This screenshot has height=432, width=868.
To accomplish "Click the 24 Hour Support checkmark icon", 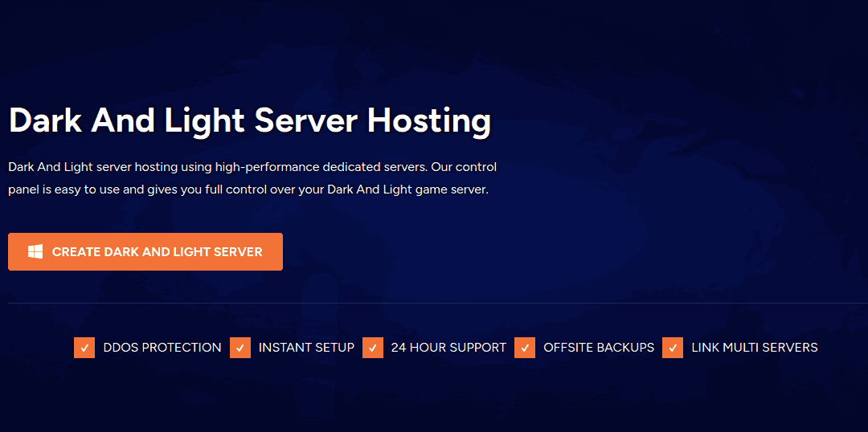I will pos(373,348).
